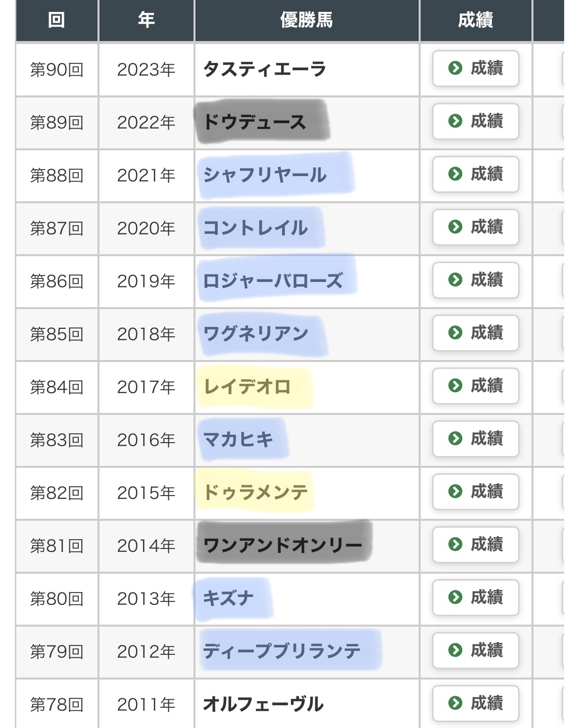Select the 優勝馬 column header
This screenshot has width=579, height=728.
pos(307,20)
